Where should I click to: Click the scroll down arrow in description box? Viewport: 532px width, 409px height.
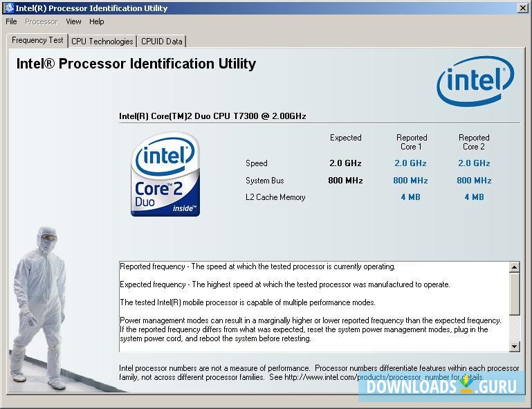click(514, 347)
